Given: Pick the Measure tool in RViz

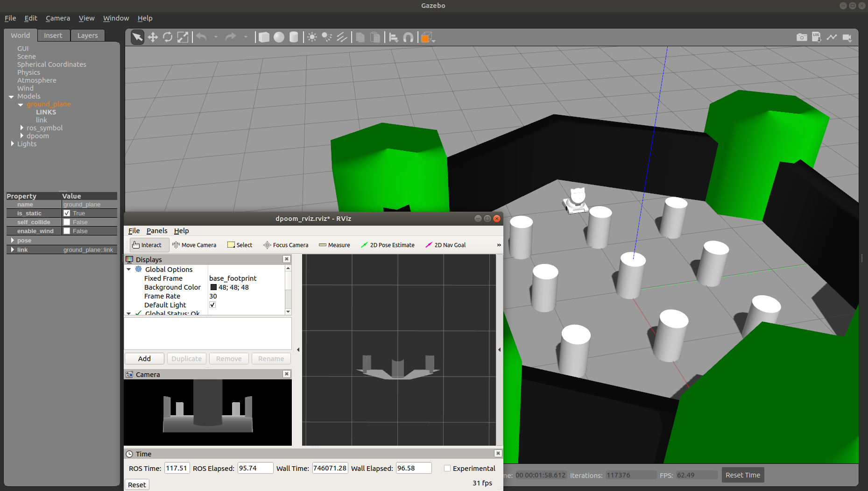Looking at the screenshot, I should [x=334, y=245].
